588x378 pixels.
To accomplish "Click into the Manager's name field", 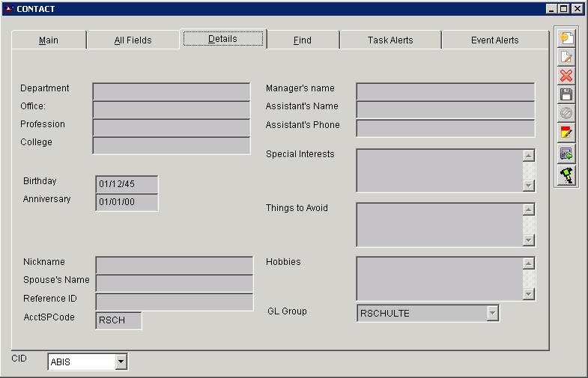I will pos(445,91).
